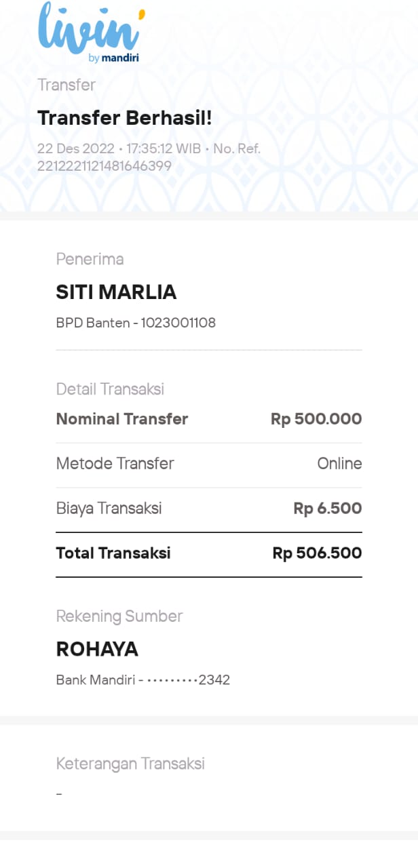
Task: Click the "Keterangan Transaksi" section label
Action: tap(130, 764)
